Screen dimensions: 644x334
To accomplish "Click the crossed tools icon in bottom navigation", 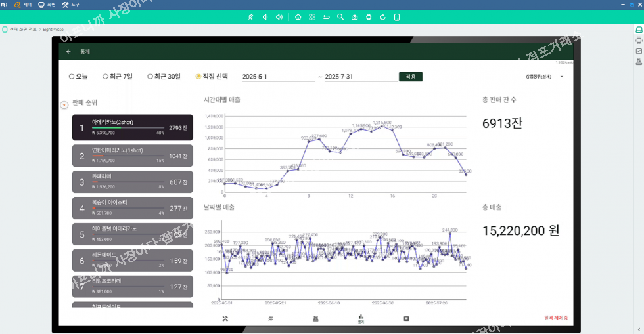I will tap(225, 318).
